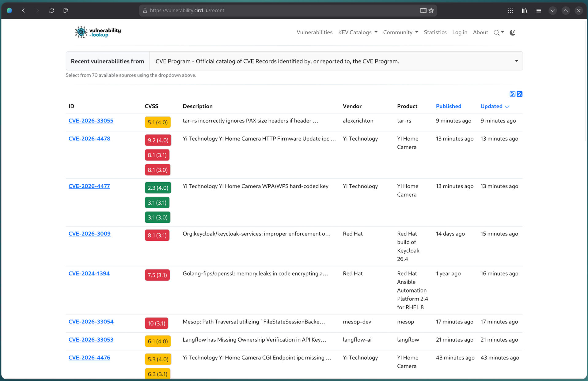Image resolution: width=588 pixels, height=381 pixels.
Task: Enable reader view in the address bar
Action: [423, 10]
